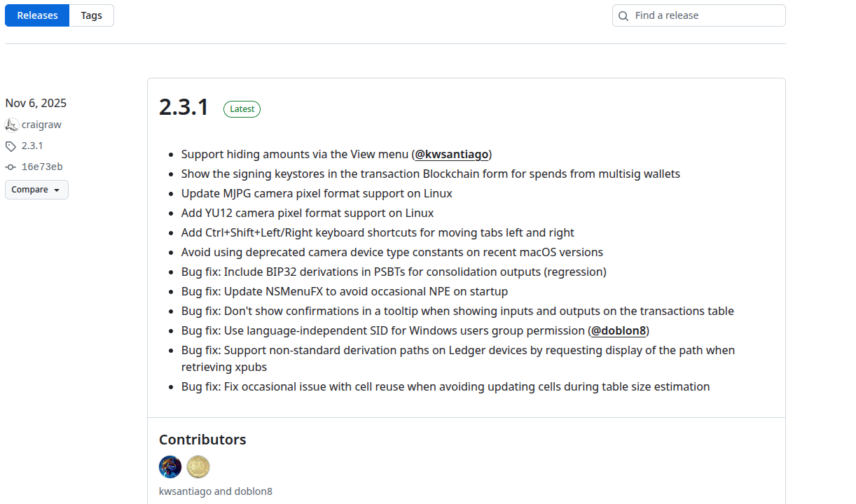View commit 16e73eb
The height and width of the screenshot is (504, 856).
(42, 167)
